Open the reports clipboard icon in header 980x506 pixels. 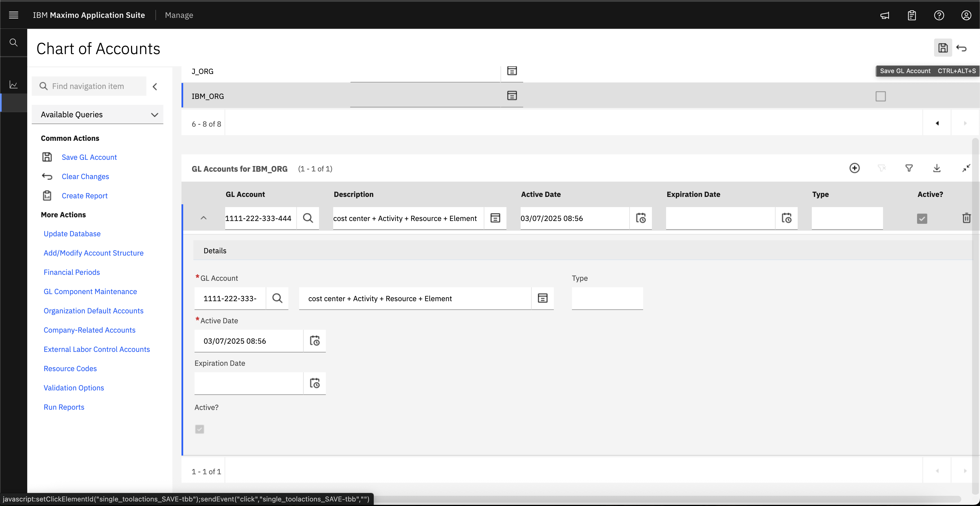point(912,15)
